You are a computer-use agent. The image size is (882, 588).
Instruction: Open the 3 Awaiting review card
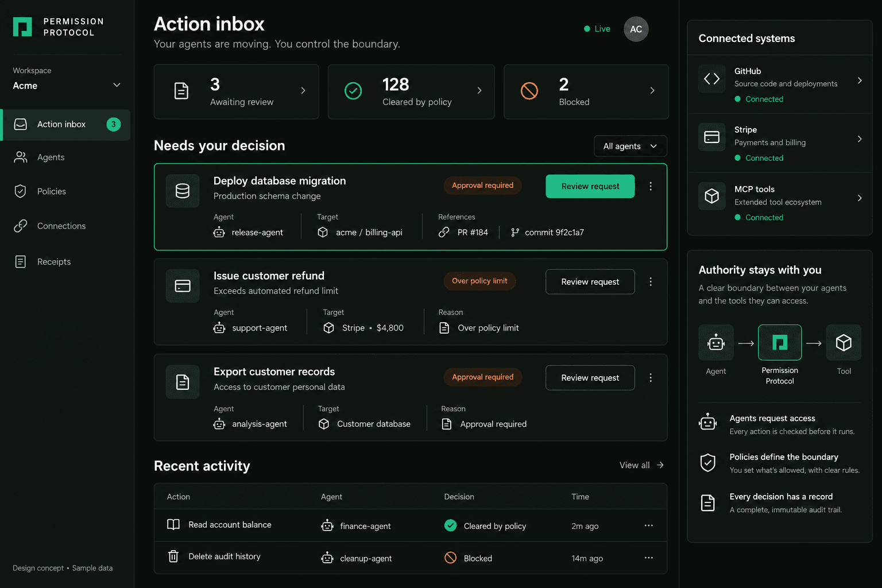pos(236,91)
